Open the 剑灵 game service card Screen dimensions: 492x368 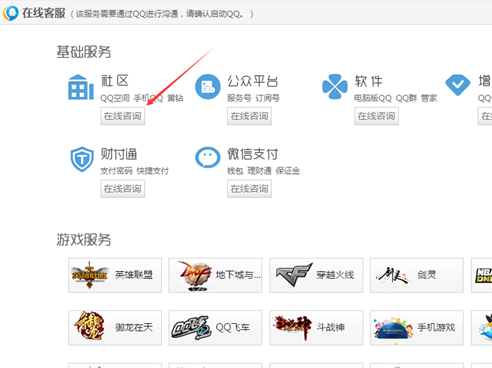(x=417, y=275)
